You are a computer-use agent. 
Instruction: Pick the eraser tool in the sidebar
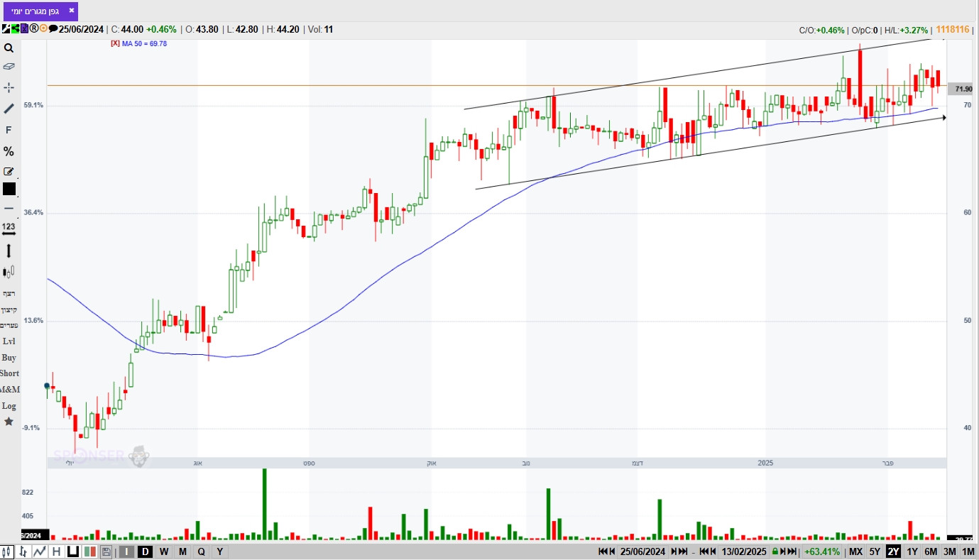click(x=9, y=67)
